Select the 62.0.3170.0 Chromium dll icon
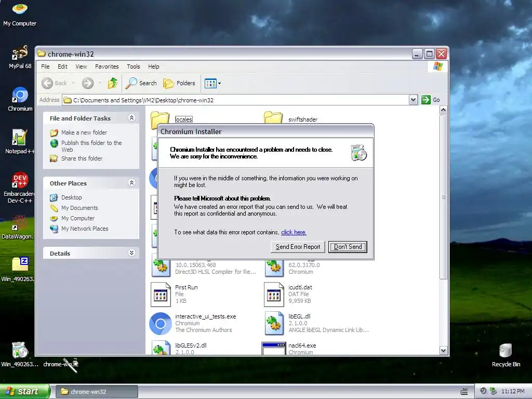Viewport: 532px width, 399px height. tap(274, 267)
